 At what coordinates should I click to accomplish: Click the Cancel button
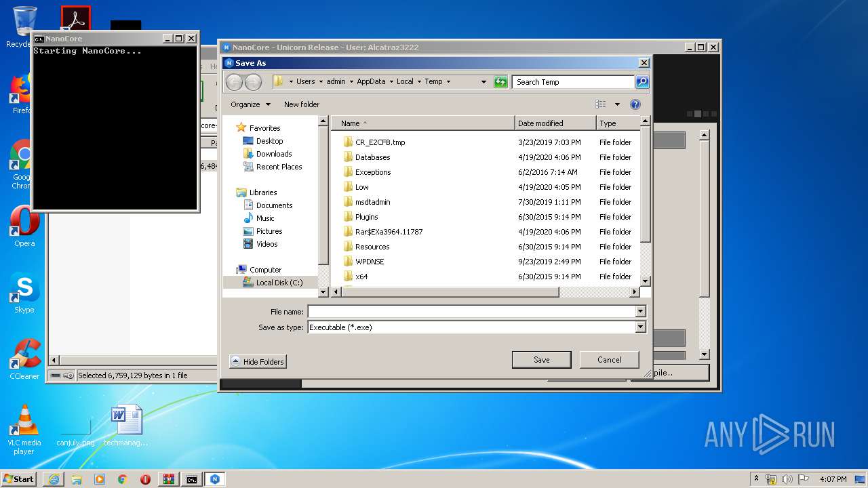[609, 360]
